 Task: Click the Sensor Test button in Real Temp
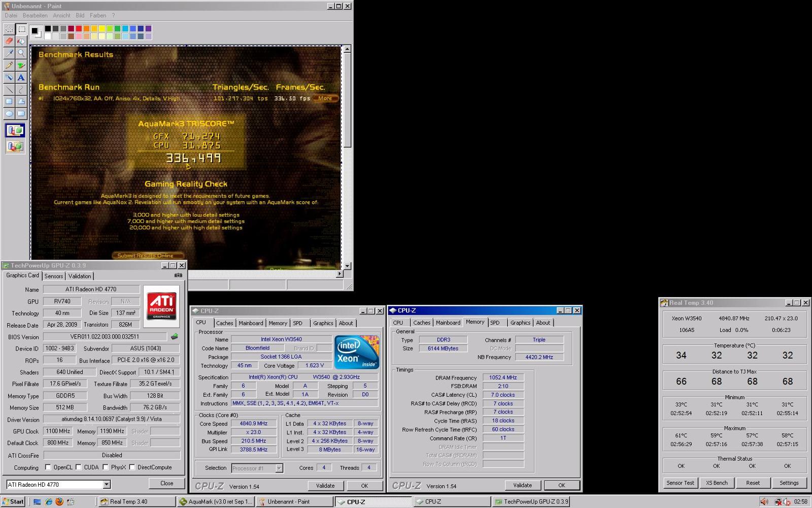click(680, 483)
